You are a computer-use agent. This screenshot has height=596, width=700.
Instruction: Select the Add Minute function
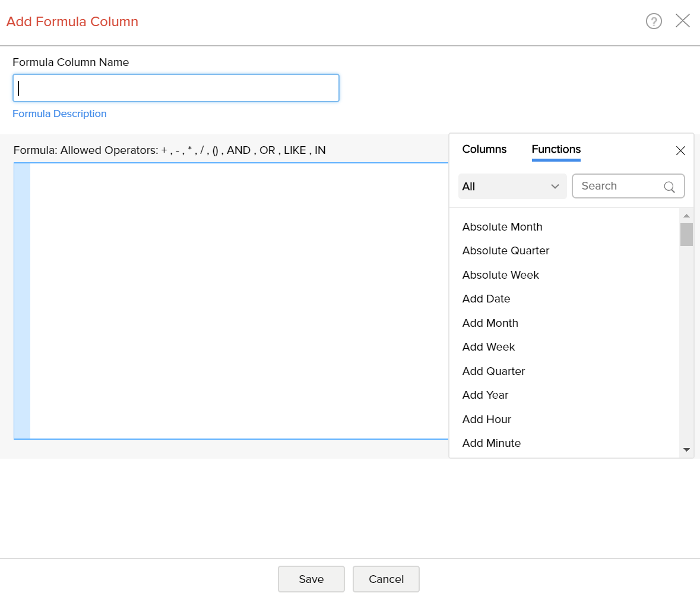(x=491, y=443)
